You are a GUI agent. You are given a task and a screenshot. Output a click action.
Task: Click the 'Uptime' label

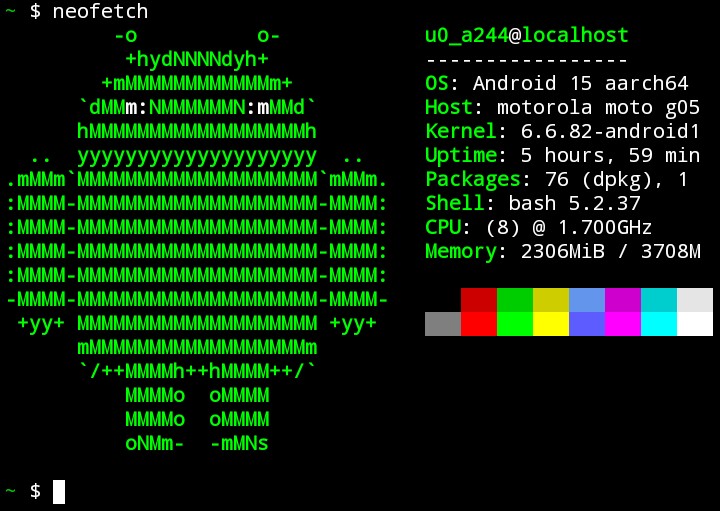click(461, 156)
